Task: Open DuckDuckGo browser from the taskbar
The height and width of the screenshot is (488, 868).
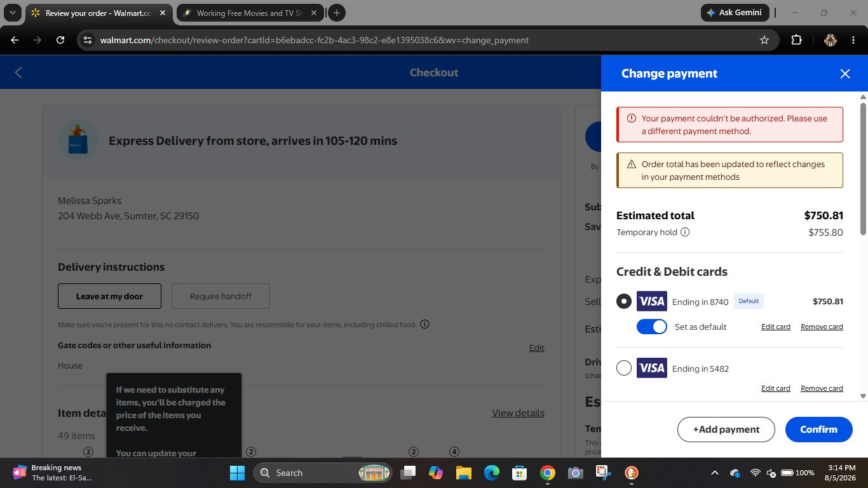Action: [631, 473]
